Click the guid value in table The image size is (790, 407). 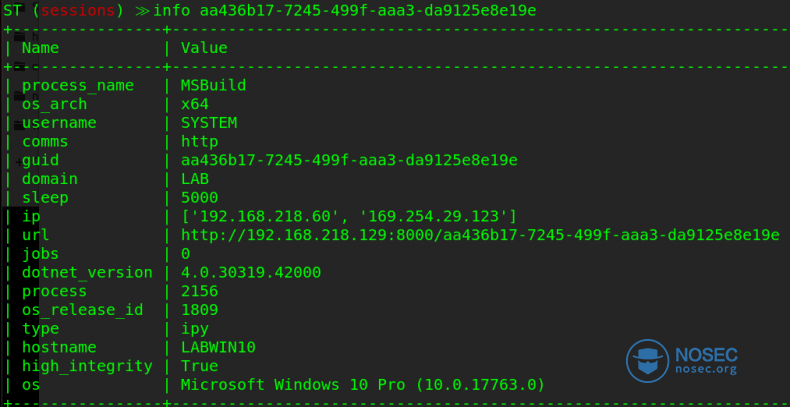349,160
